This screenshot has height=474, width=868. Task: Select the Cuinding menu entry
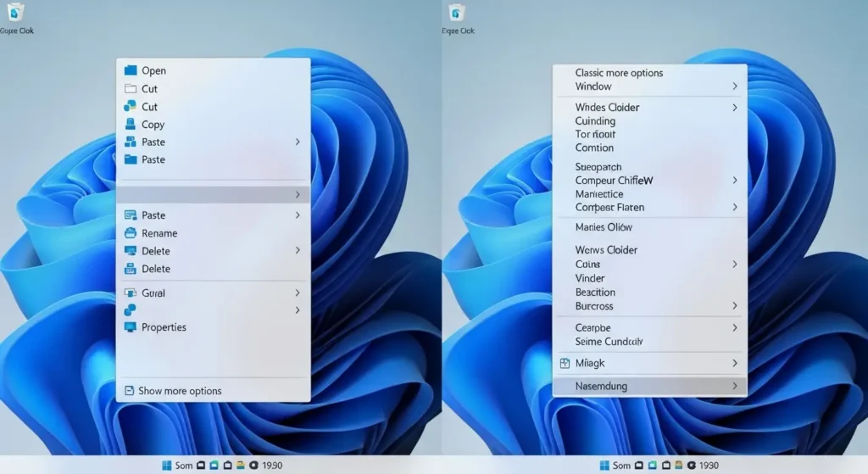649,120
